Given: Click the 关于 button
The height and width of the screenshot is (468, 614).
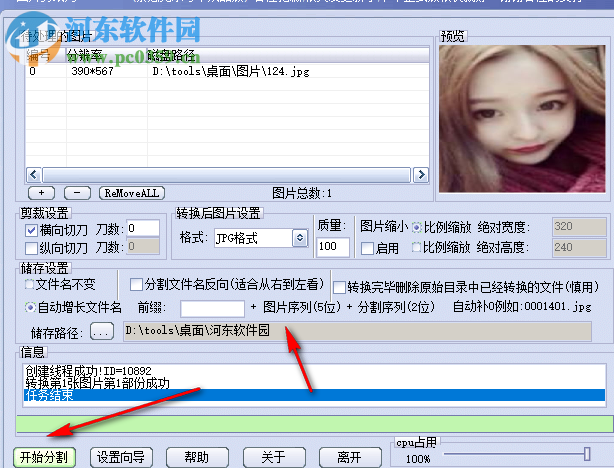Looking at the screenshot, I should tap(274, 457).
